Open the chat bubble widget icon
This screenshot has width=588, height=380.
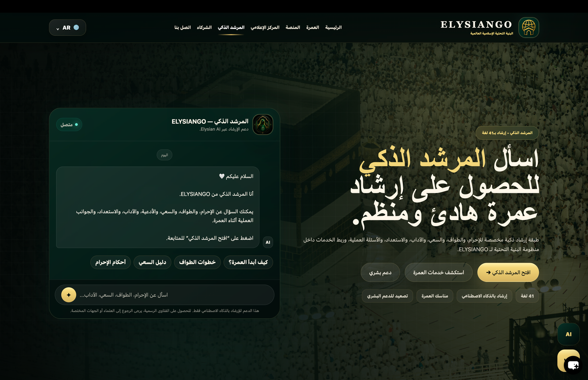pyautogui.click(x=573, y=365)
